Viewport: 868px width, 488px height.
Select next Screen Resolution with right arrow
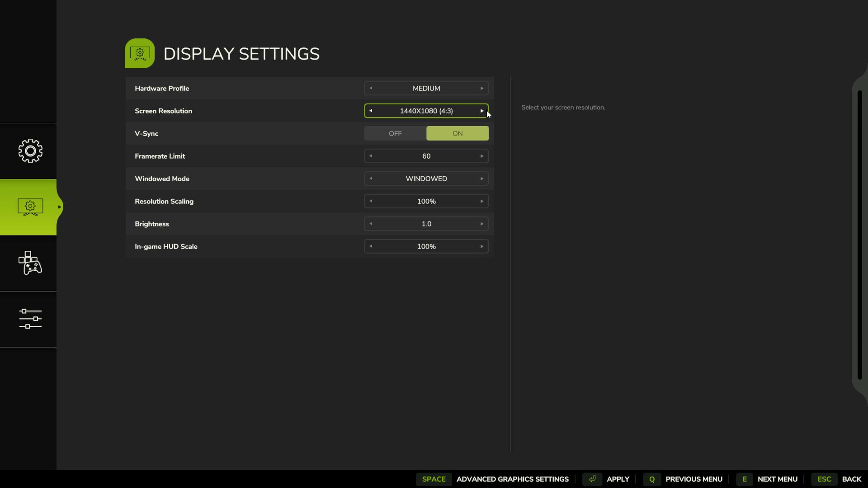(482, 111)
